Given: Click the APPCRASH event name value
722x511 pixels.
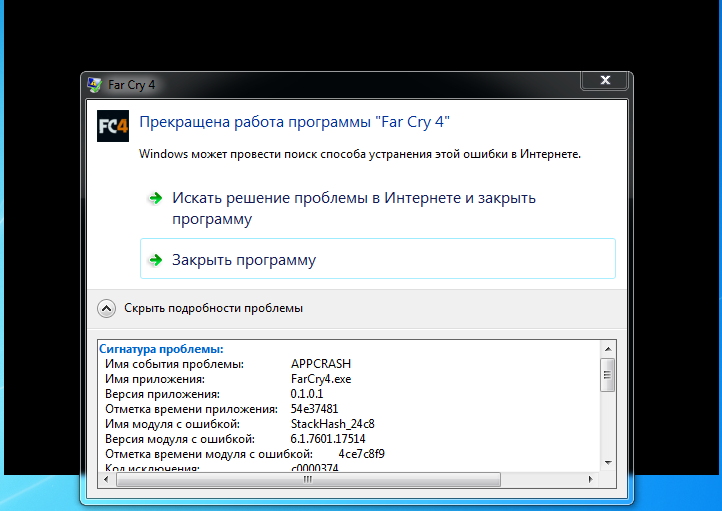Looking at the screenshot, I should point(320,364).
